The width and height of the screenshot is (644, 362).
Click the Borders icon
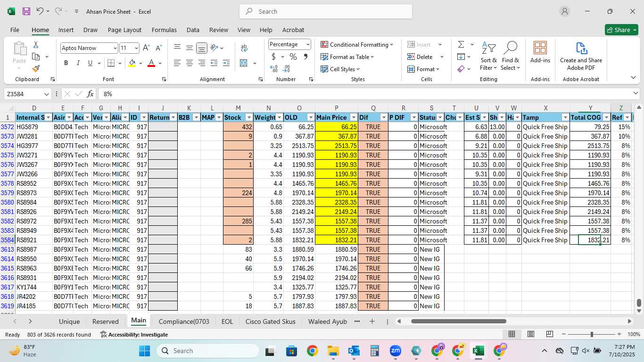(111, 63)
